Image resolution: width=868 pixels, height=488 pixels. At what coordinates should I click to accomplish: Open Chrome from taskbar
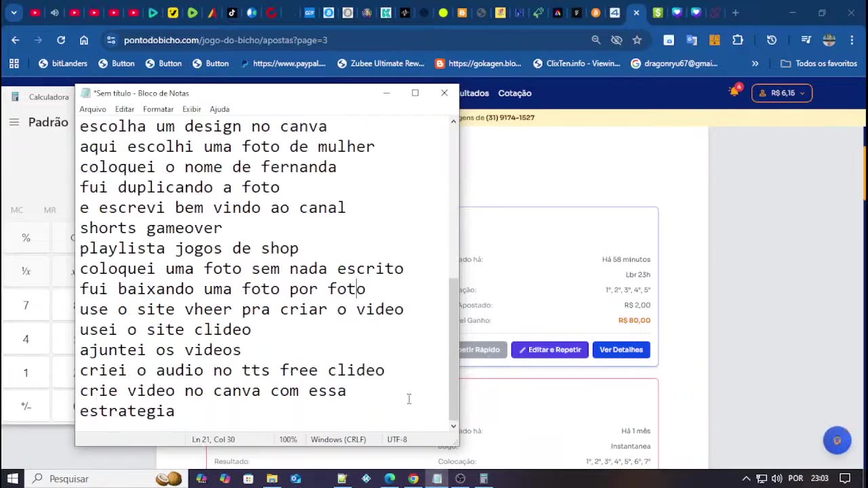[x=413, y=479]
